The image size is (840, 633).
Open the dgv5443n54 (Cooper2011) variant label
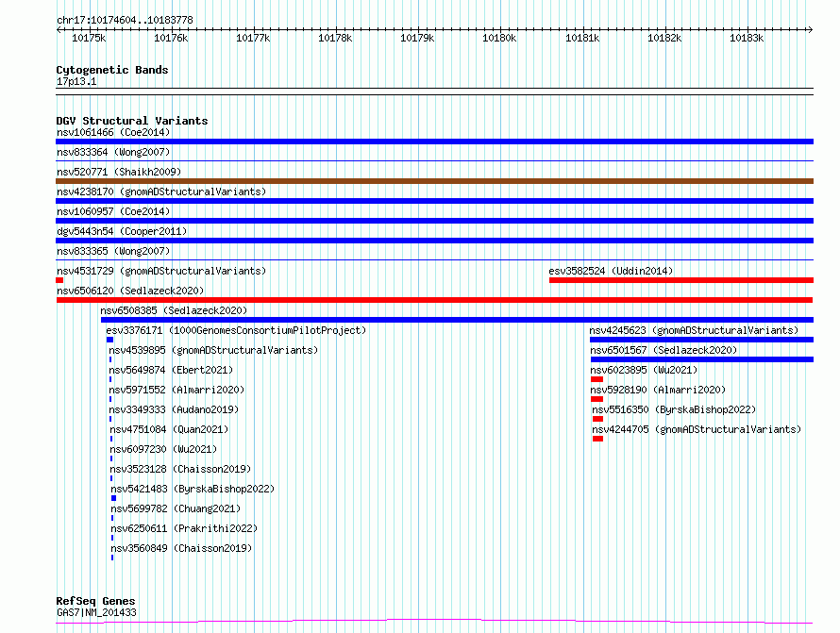(122, 231)
